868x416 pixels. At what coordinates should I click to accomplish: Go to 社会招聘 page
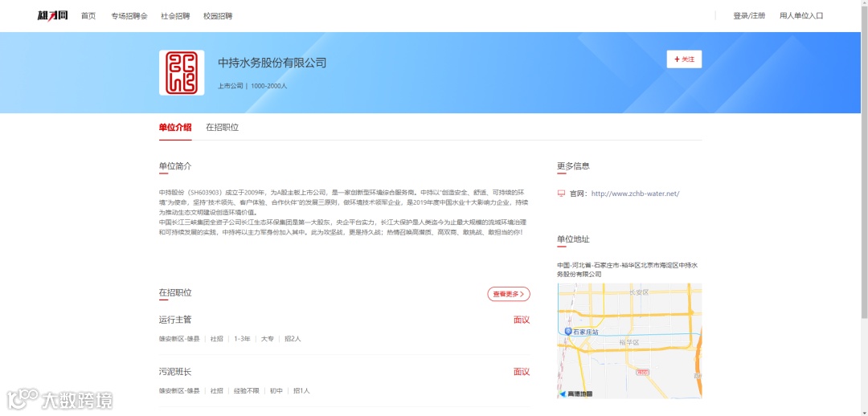175,16
